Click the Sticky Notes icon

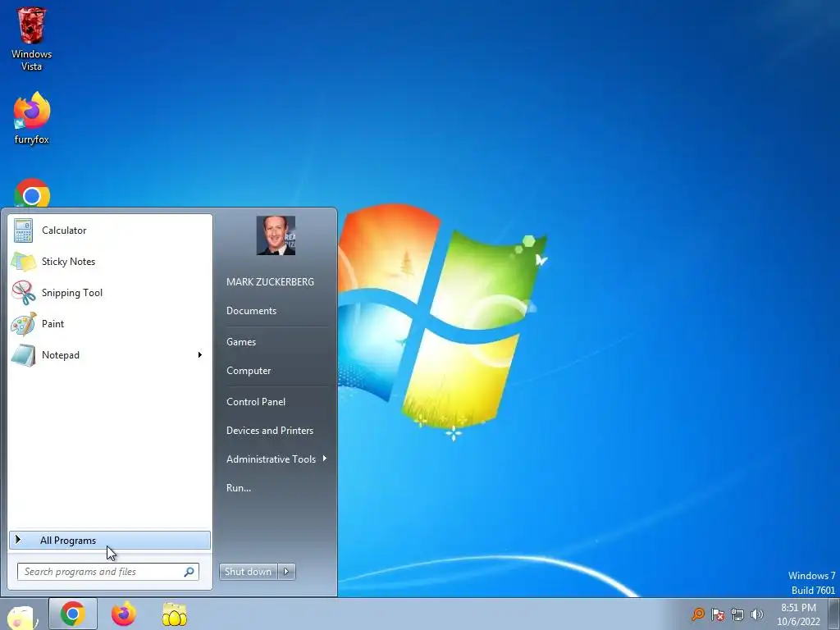pyautogui.click(x=23, y=262)
